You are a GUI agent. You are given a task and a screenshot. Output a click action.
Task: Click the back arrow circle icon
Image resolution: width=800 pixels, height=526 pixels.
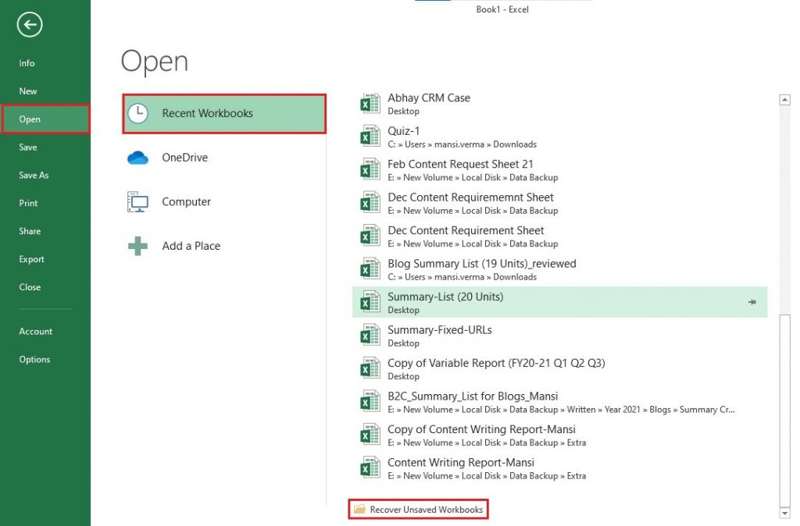click(30, 24)
